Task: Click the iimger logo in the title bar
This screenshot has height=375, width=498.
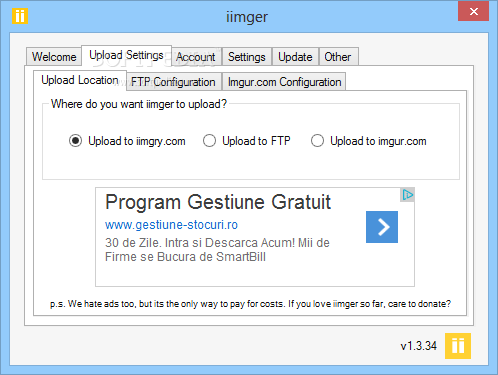Action: [20, 16]
